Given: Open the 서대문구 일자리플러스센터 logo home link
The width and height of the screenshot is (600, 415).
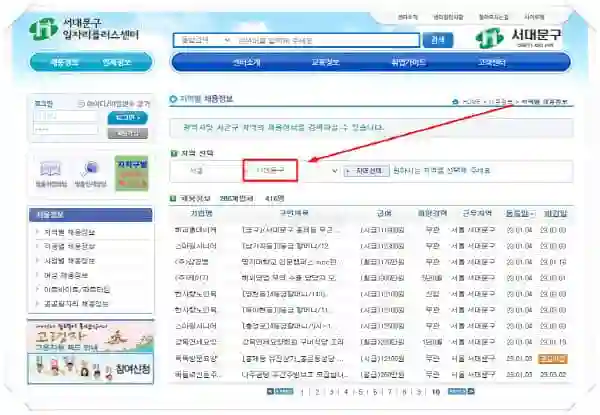Looking at the screenshot, I should pos(84,29).
